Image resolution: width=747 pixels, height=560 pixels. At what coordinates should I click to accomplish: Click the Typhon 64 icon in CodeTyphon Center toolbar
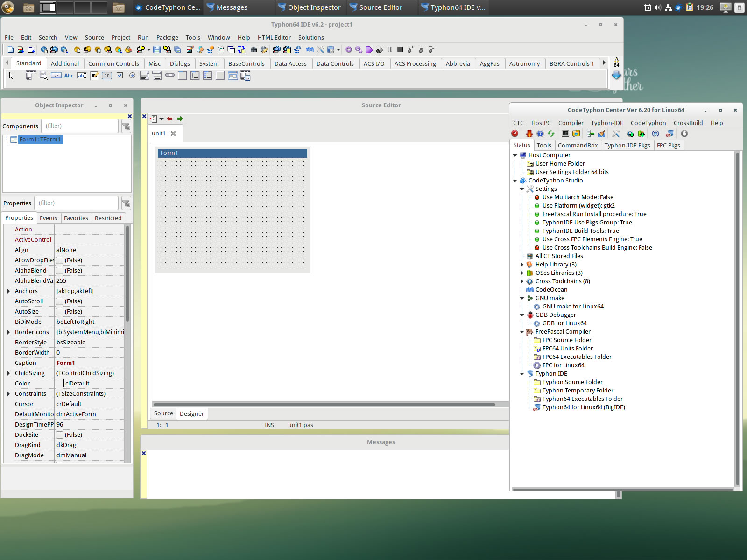point(669,133)
